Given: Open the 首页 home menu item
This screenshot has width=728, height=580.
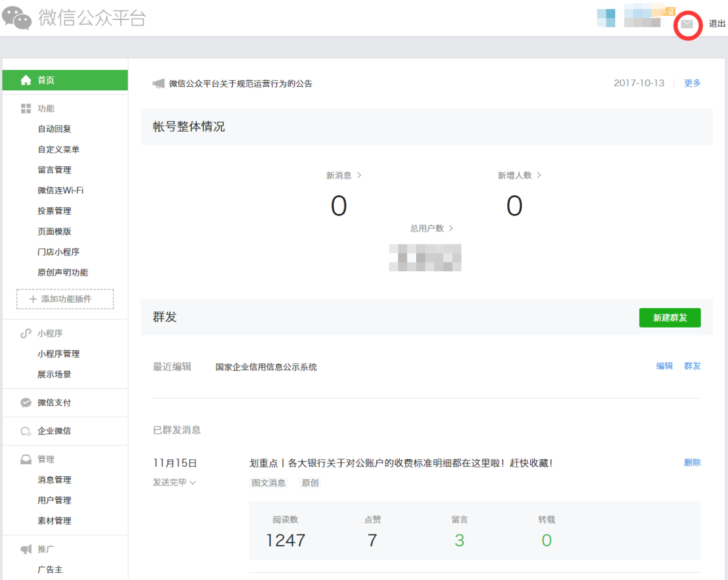Looking at the screenshot, I should (65, 80).
